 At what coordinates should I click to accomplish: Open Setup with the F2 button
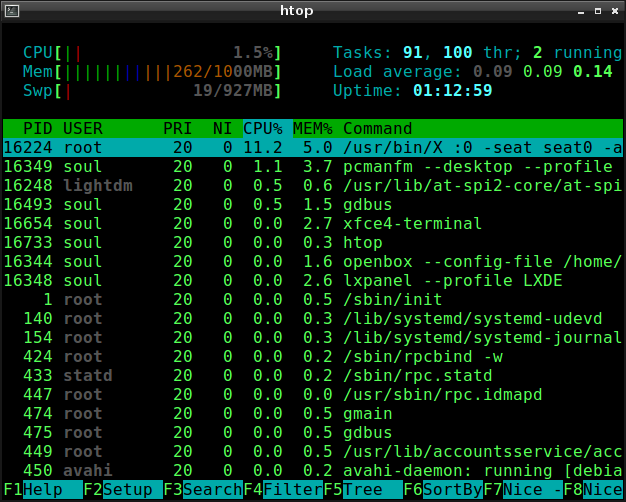point(123,490)
